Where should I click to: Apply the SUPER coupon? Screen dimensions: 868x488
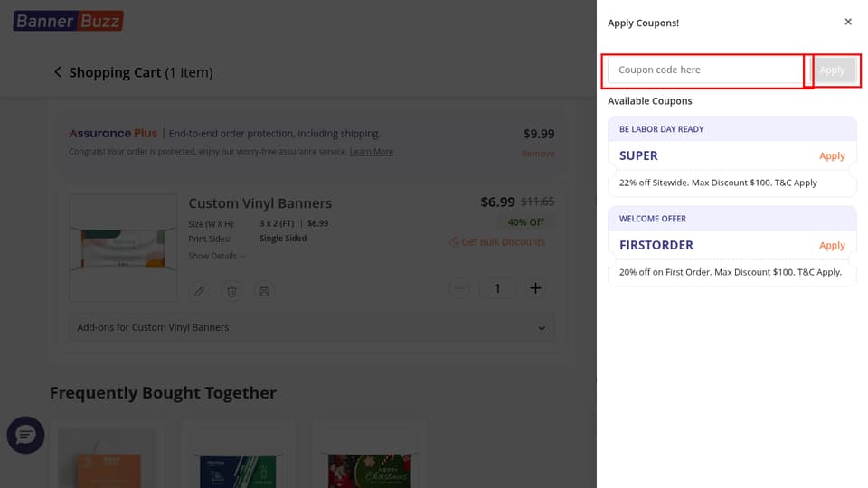point(832,156)
